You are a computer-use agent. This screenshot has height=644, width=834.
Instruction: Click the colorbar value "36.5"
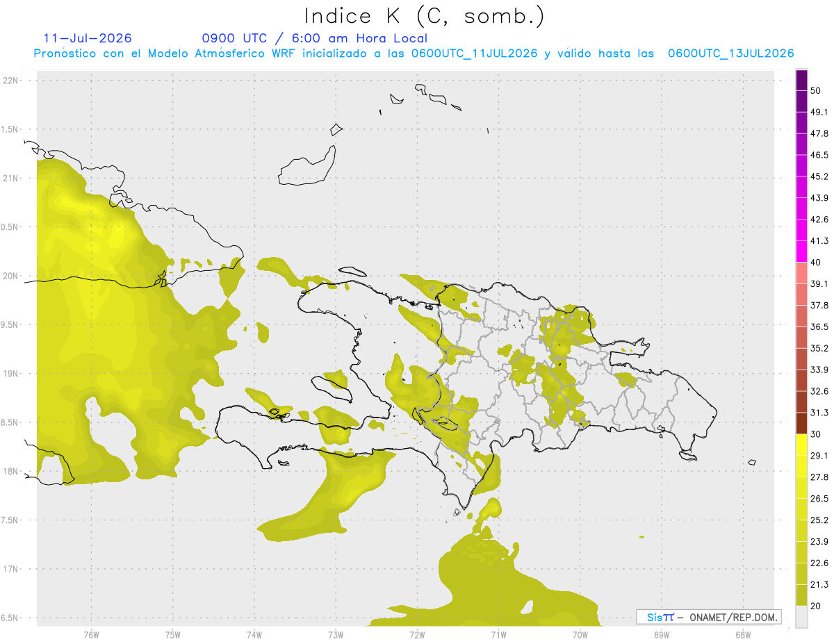coord(819,327)
